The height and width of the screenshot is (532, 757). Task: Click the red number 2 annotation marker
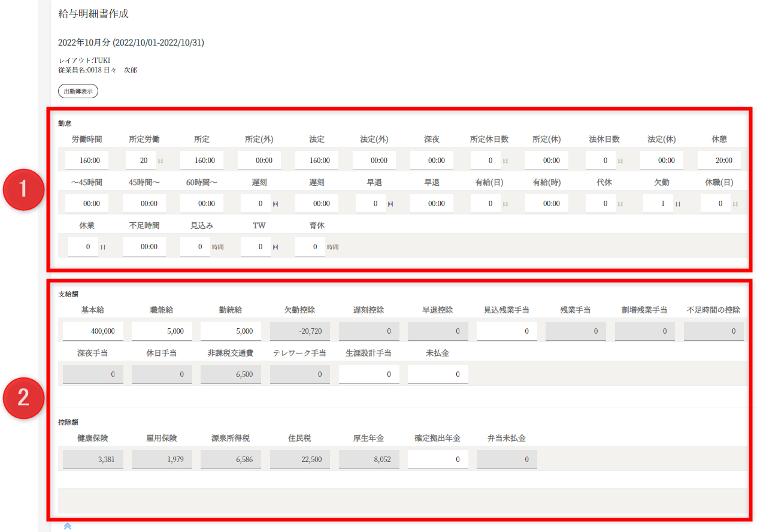click(x=23, y=397)
